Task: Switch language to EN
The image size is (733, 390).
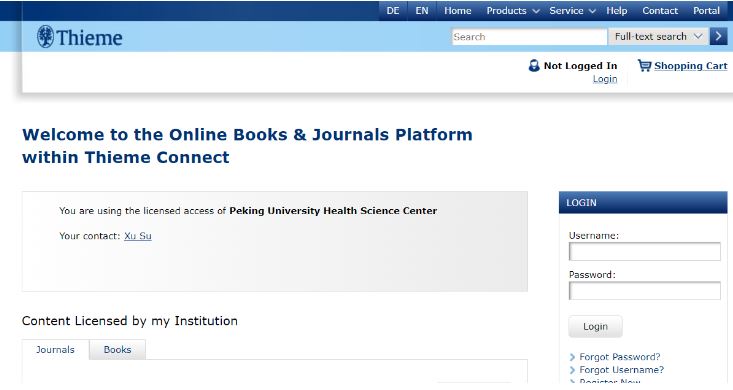Action: [x=422, y=11]
